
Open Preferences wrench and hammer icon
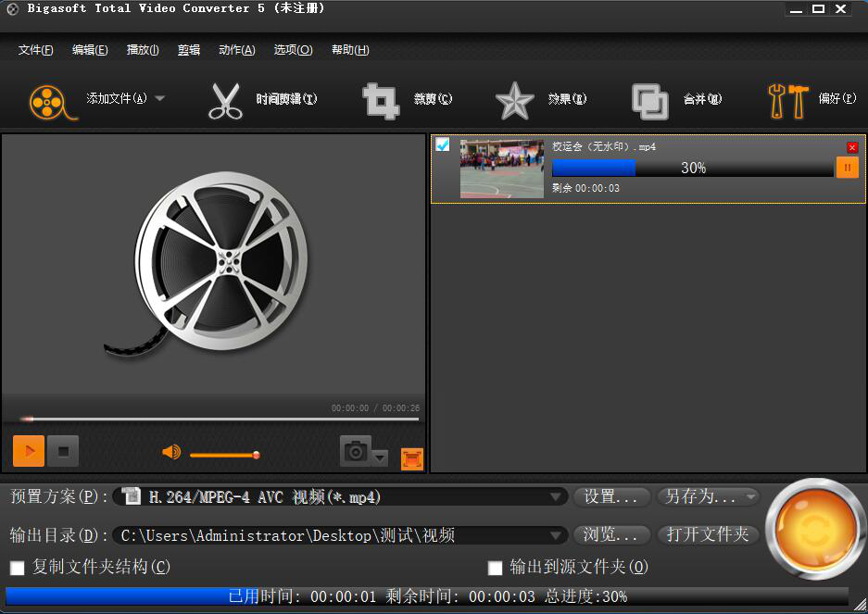[787, 100]
